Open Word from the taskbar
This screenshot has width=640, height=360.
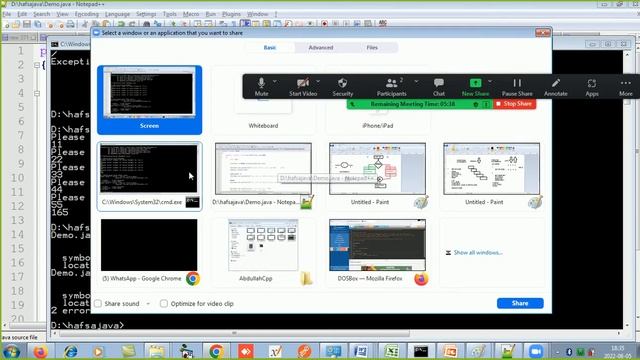coord(361,351)
